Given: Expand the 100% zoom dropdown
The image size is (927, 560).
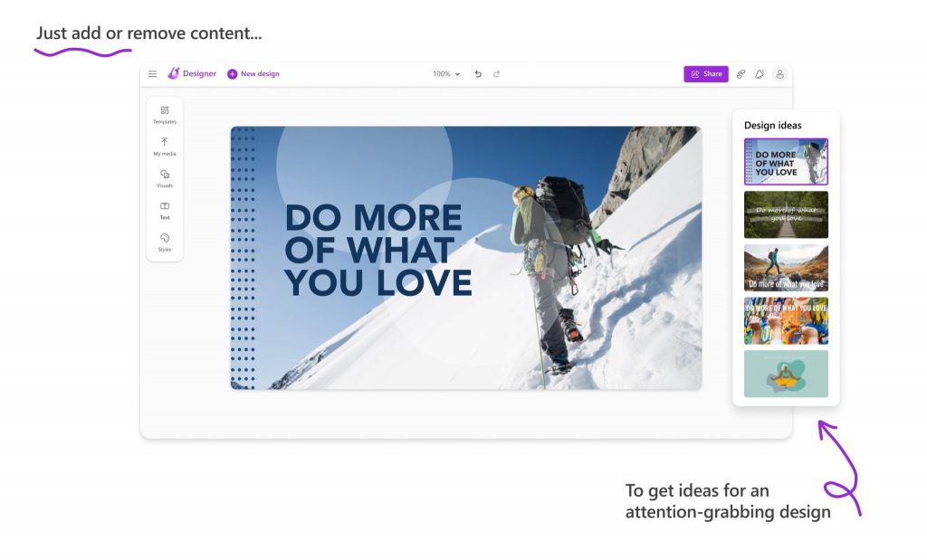Looking at the screenshot, I should click(446, 74).
